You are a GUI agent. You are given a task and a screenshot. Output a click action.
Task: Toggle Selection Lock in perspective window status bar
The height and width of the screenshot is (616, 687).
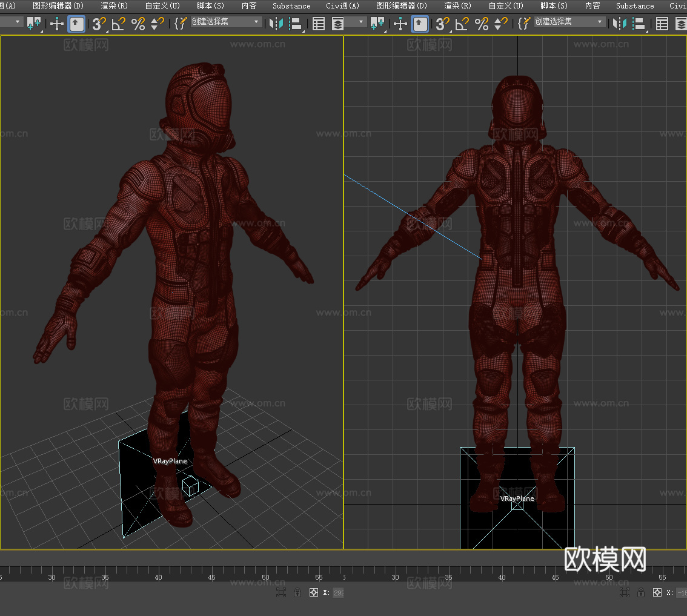(297, 592)
